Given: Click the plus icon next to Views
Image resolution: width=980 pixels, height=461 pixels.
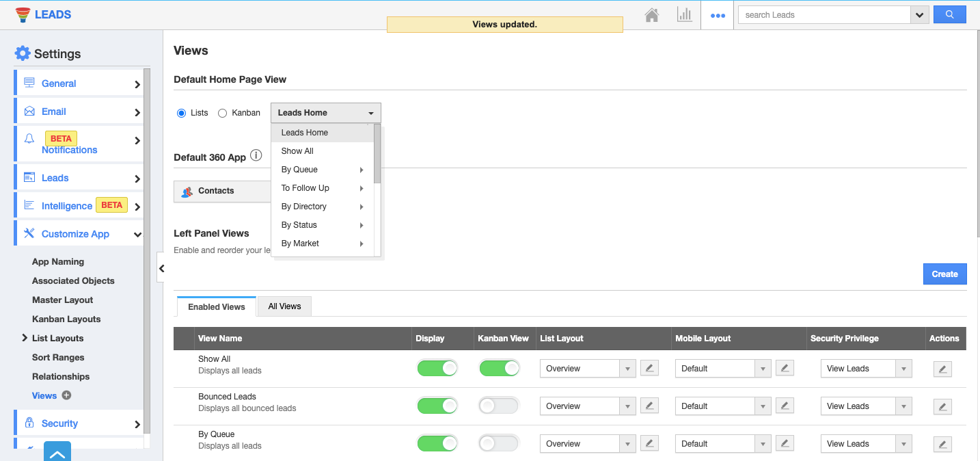Looking at the screenshot, I should click(66, 395).
